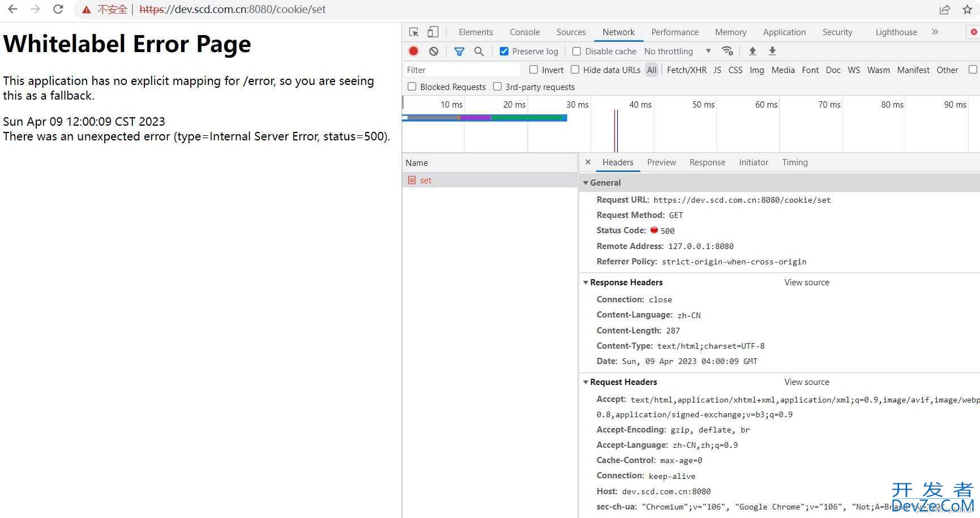Open the Application tab

[784, 32]
